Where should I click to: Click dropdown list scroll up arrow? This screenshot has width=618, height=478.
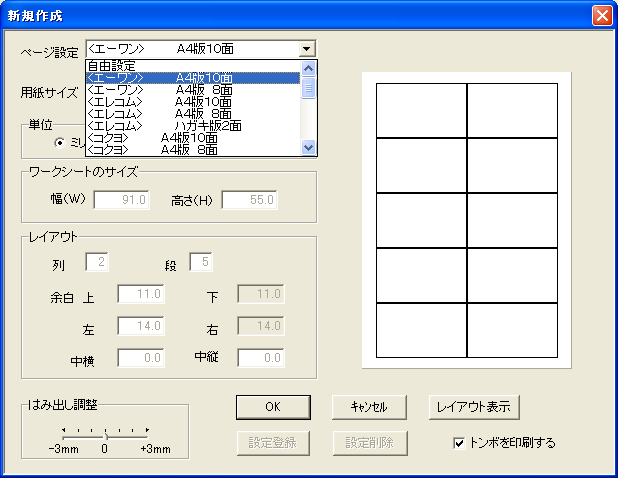click(308, 69)
